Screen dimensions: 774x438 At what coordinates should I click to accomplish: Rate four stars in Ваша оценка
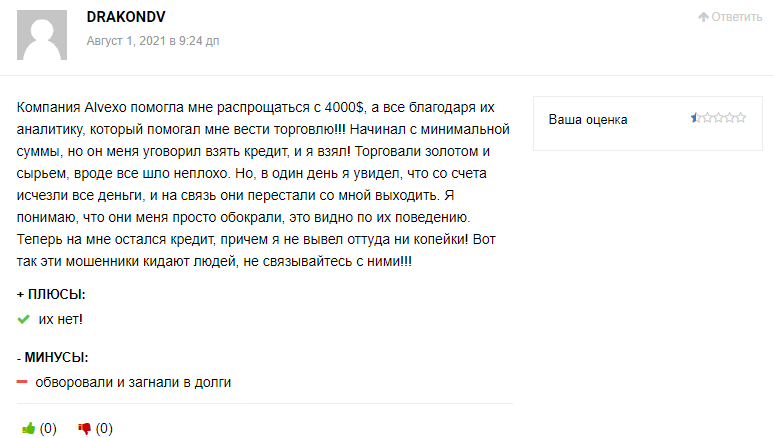(x=729, y=118)
